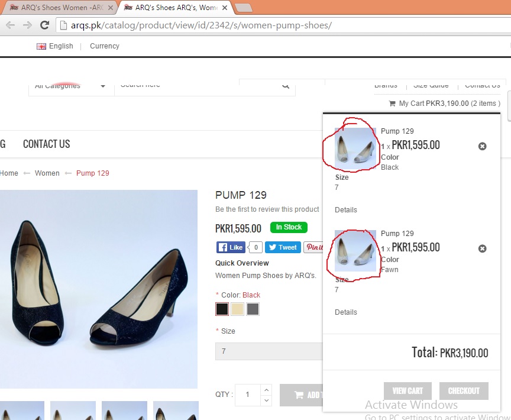Open the CONTACT US menu item
The width and height of the screenshot is (511, 420).
46,144
